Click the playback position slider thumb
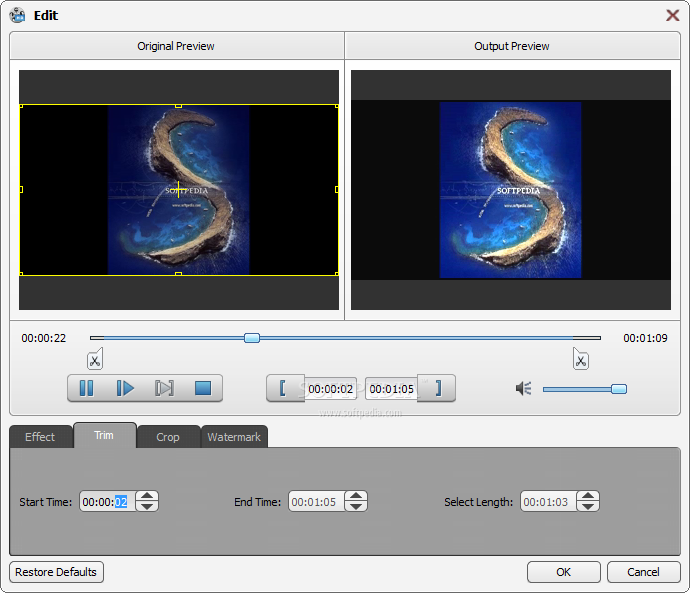 252,338
